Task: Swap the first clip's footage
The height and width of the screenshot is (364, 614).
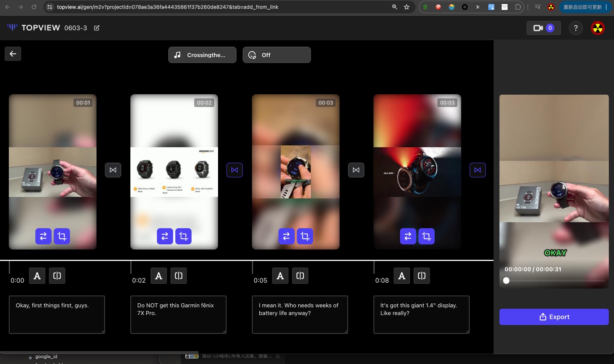Action: 43,236
